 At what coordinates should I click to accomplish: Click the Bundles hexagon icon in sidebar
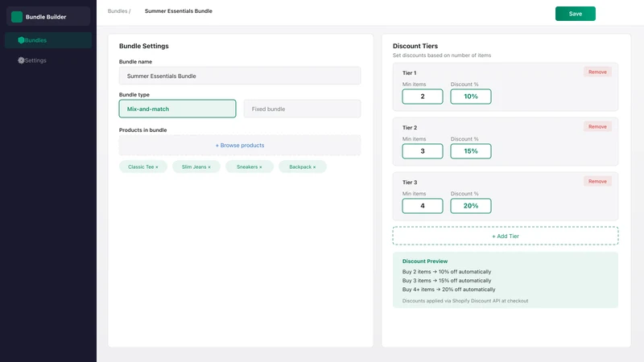[21, 40]
